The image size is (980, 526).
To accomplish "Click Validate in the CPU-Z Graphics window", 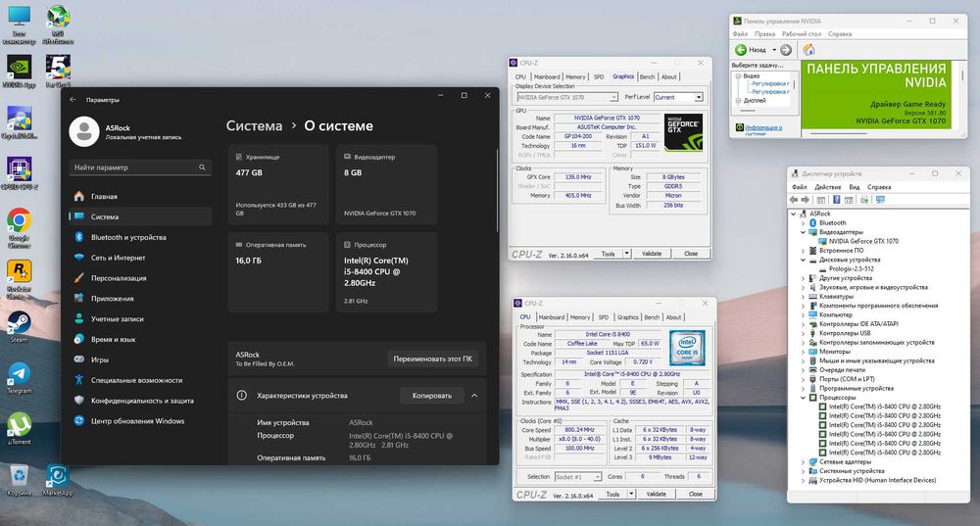I will pyautogui.click(x=652, y=254).
